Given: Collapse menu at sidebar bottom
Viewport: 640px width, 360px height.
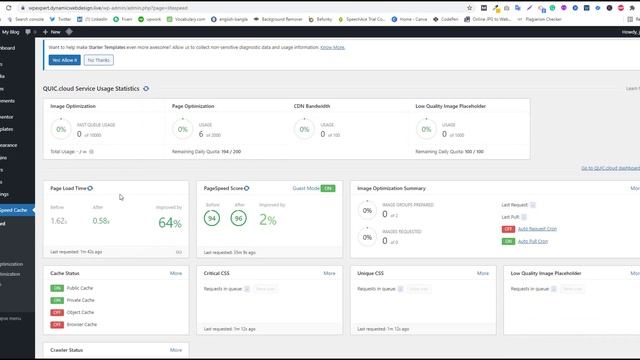Looking at the screenshot, I should pos(11,318).
